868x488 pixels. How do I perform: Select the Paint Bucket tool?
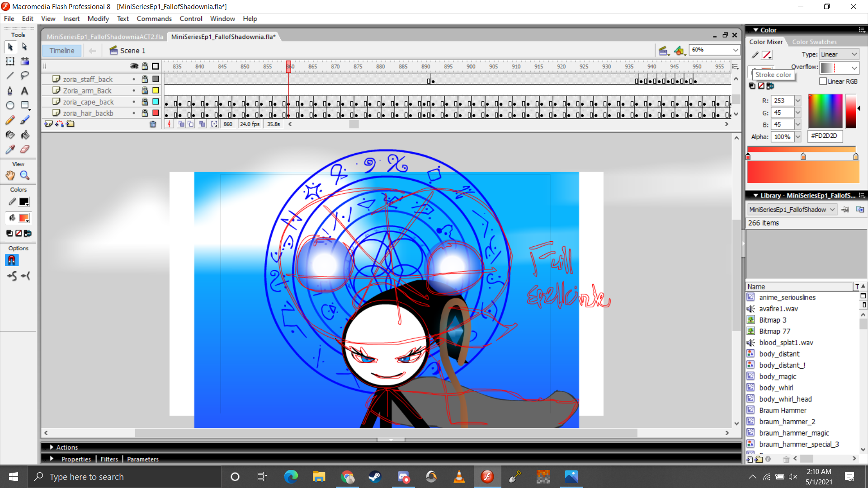[x=25, y=135]
